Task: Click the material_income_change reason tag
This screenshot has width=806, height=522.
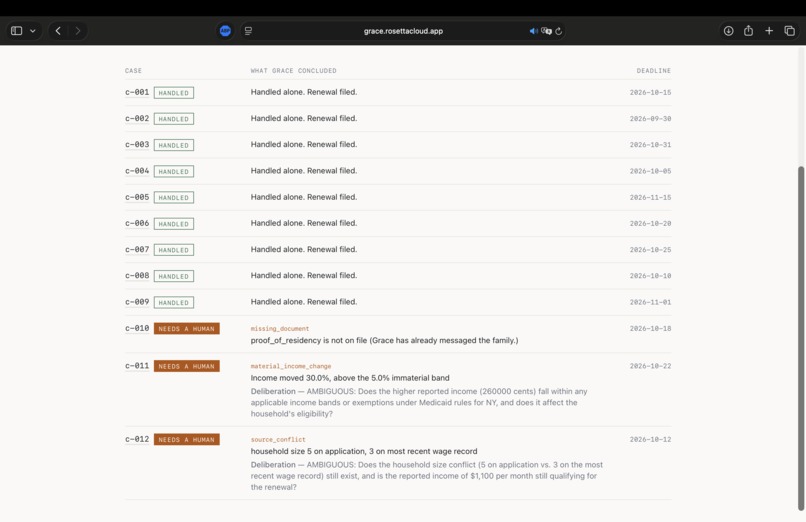Action: coord(291,366)
